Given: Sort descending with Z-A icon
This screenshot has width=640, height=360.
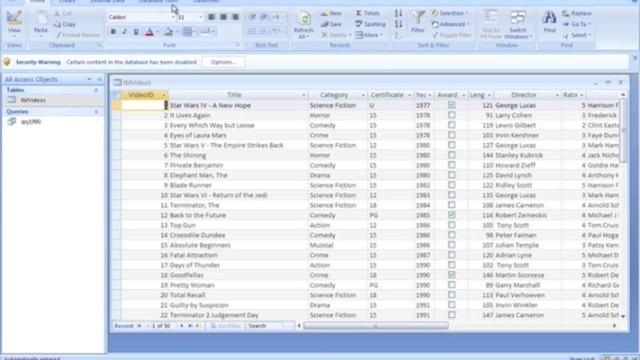Looking at the screenshot, I should point(398,24).
